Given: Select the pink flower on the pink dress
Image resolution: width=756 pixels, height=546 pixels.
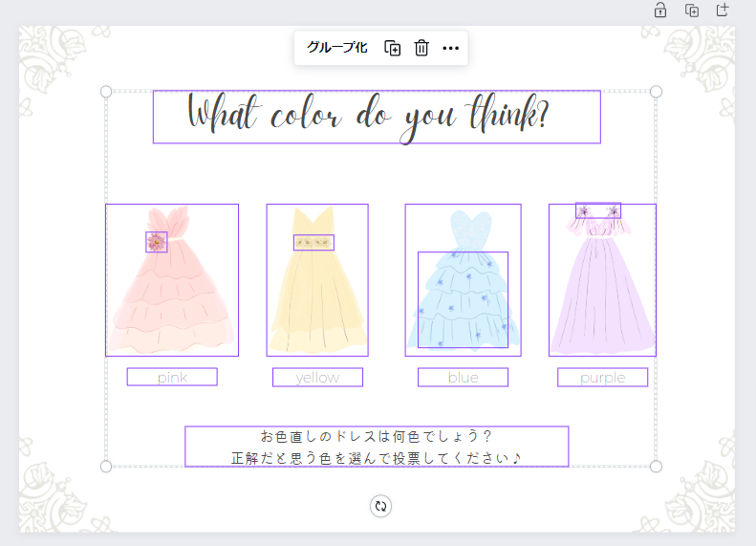Looking at the screenshot, I should [x=157, y=242].
